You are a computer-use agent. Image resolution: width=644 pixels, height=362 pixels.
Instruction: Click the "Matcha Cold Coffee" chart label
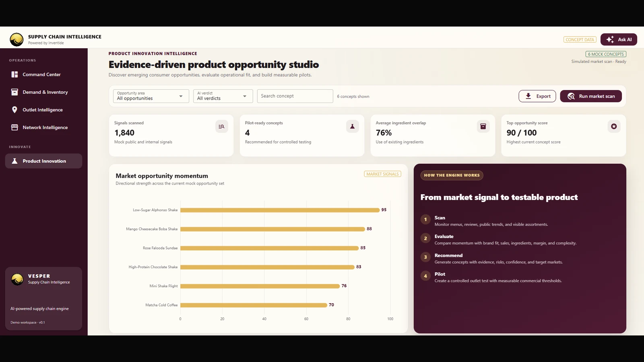click(161, 305)
